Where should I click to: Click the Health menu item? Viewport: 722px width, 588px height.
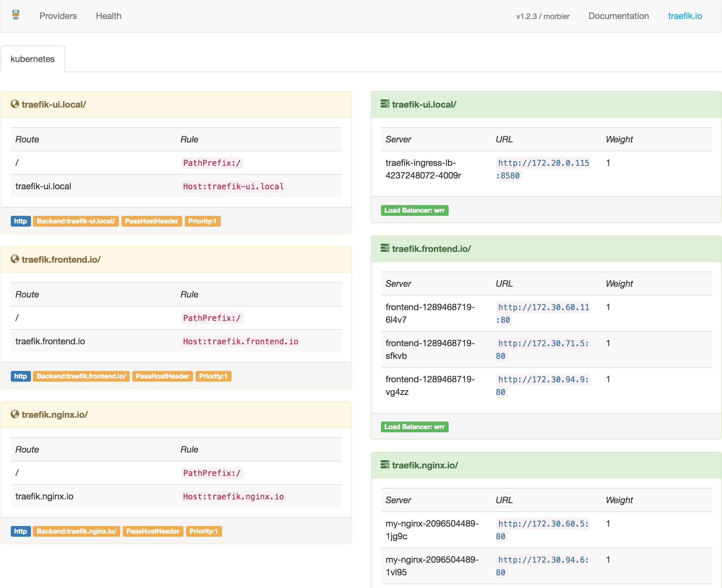109,16
